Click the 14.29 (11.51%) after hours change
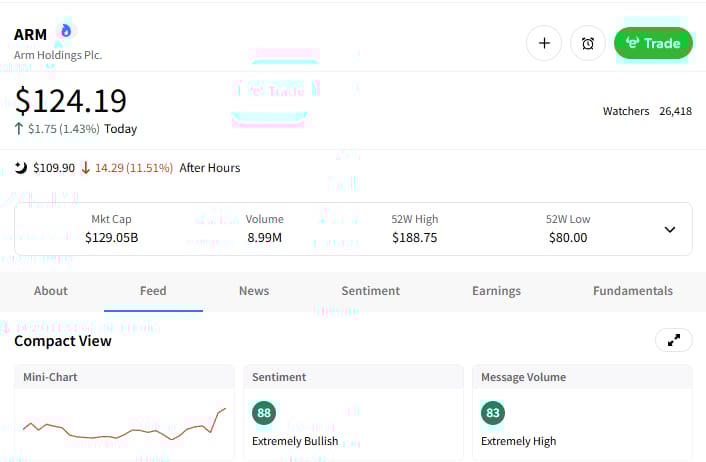The width and height of the screenshot is (706, 462). (134, 168)
